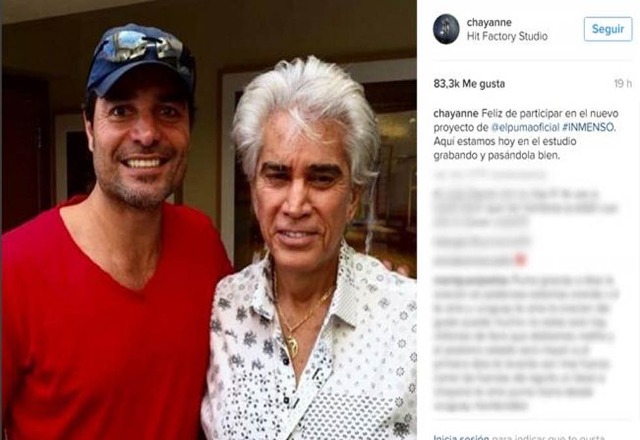The height and width of the screenshot is (440, 640).
Task: View the 83,3k Me gusta likes list
Action: (x=469, y=84)
